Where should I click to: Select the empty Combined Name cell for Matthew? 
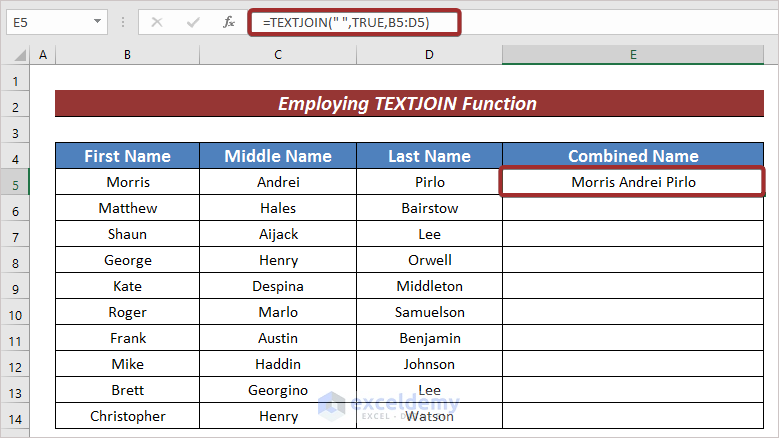click(x=633, y=208)
